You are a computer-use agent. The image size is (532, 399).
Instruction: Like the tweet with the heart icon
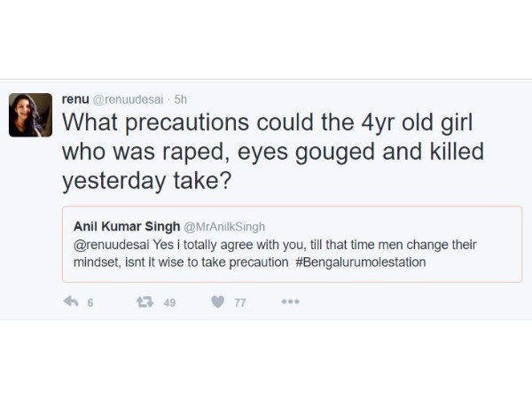click(217, 302)
